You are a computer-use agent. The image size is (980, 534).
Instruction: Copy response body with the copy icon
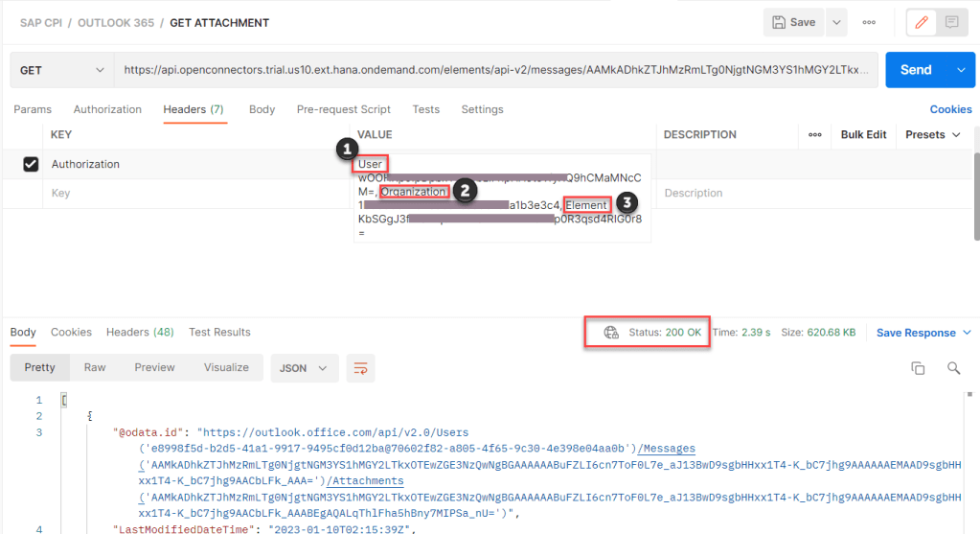[918, 368]
